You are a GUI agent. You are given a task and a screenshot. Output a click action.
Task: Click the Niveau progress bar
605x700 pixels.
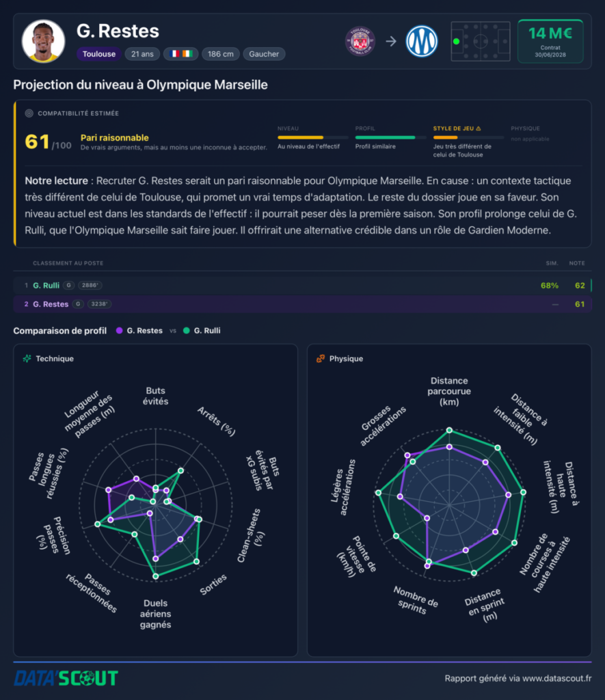(x=312, y=137)
